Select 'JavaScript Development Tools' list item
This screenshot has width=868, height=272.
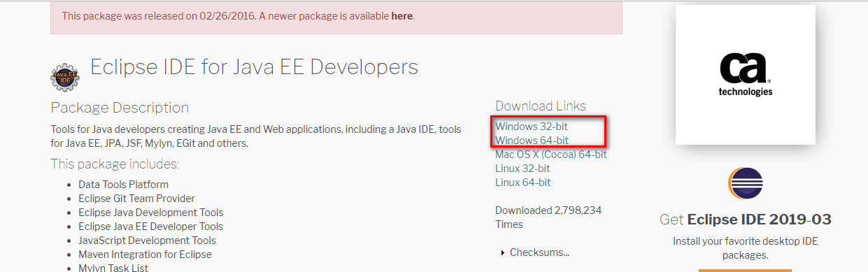click(x=147, y=241)
